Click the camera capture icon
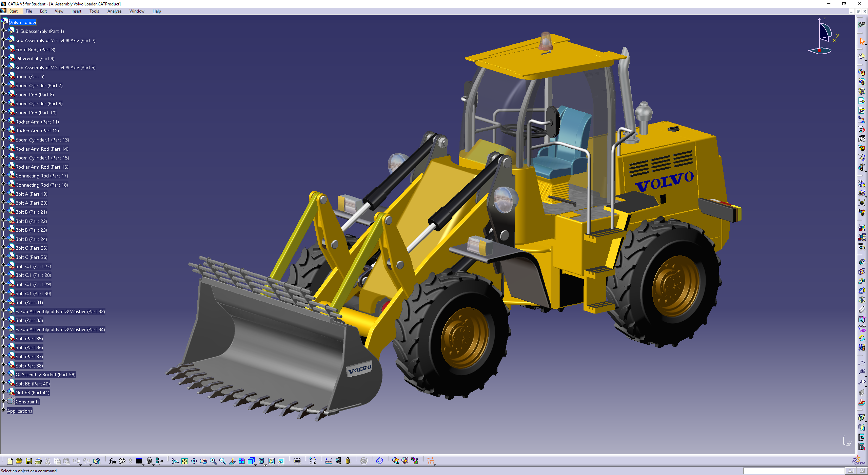This screenshot has width=868, height=475. coord(297,461)
